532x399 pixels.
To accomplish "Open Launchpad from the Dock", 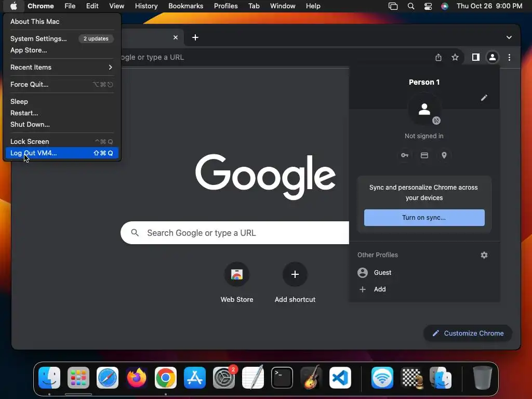I will click(x=78, y=378).
